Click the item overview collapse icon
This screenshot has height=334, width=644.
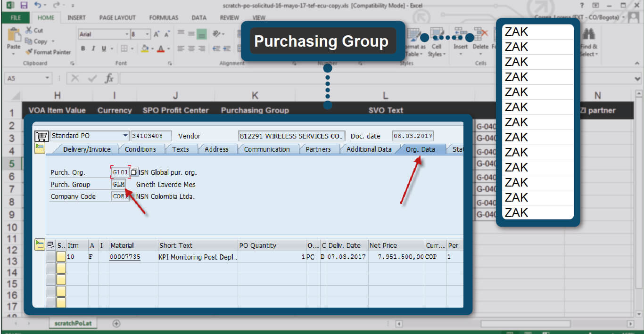pos(40,245)
